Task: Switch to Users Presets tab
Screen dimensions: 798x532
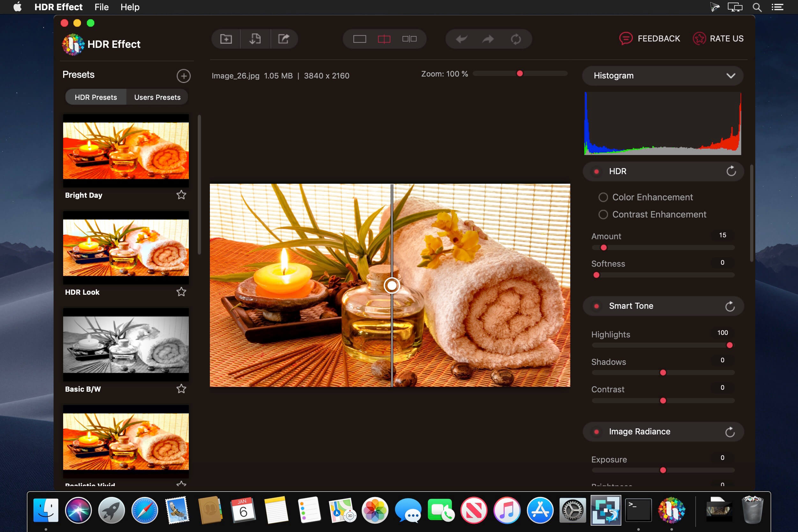Action: click(157, 97)
